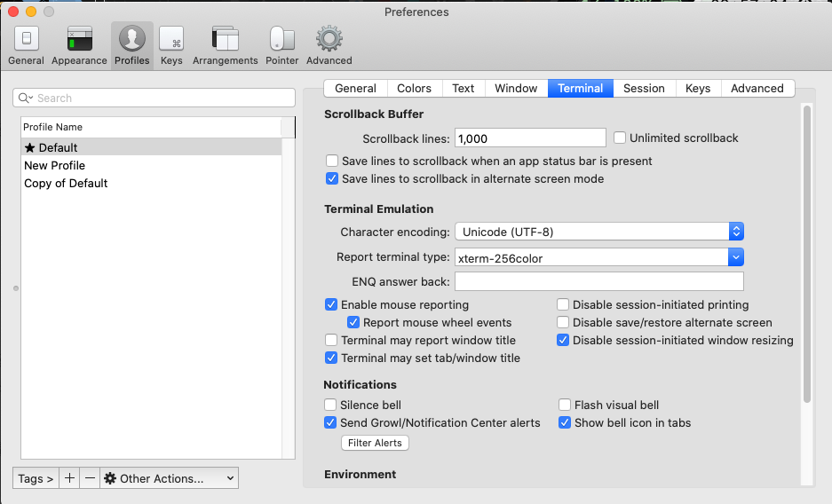Click minus button to remove profile
Screen dimensions: 832x504
click(90, 478)
